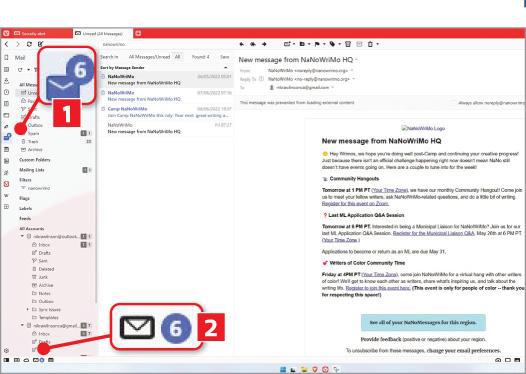Viewport: 526px width, 374px height.
Task: Open the delete options dropdown arrow
Action: click(378, 44)
